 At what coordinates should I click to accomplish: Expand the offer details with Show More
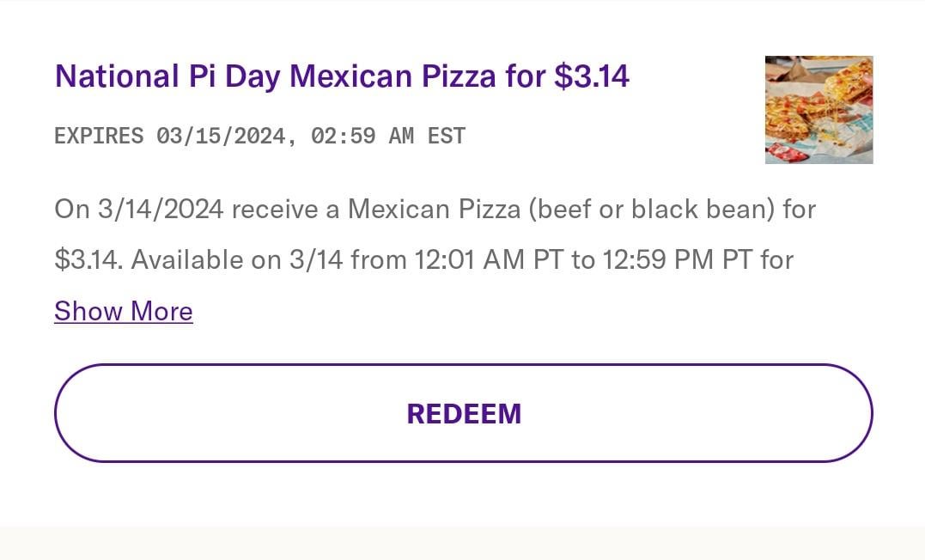click(124, 311)
